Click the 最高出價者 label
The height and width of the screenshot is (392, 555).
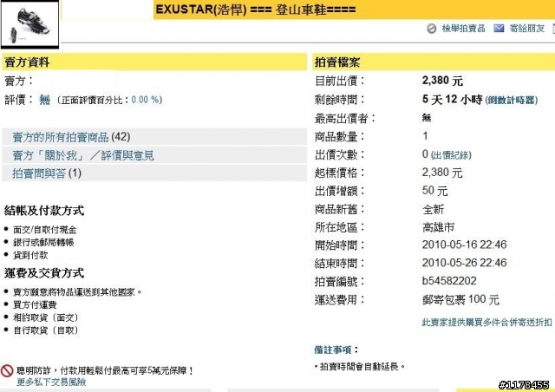point(345,118)
